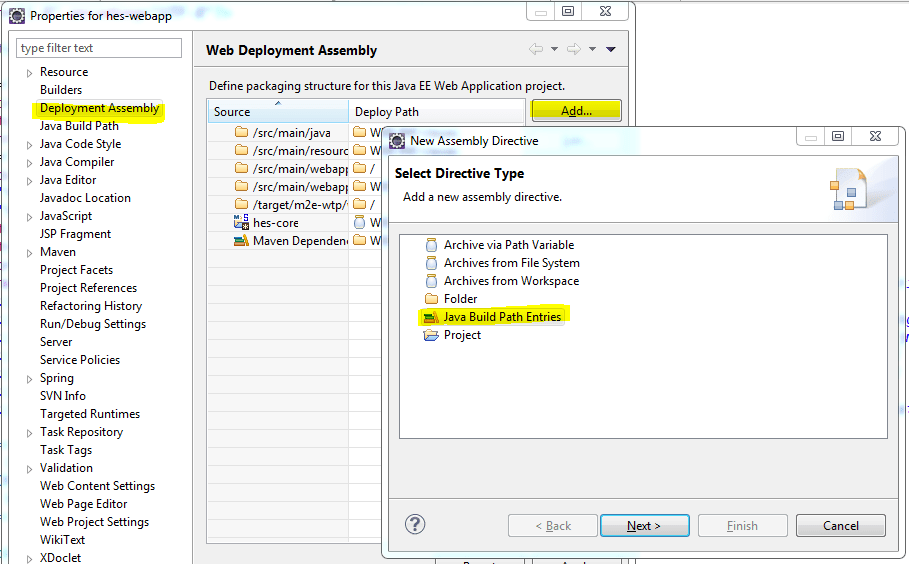Click the /src/main/java source folder icon

pyautogui.click(x=242, y=132)
